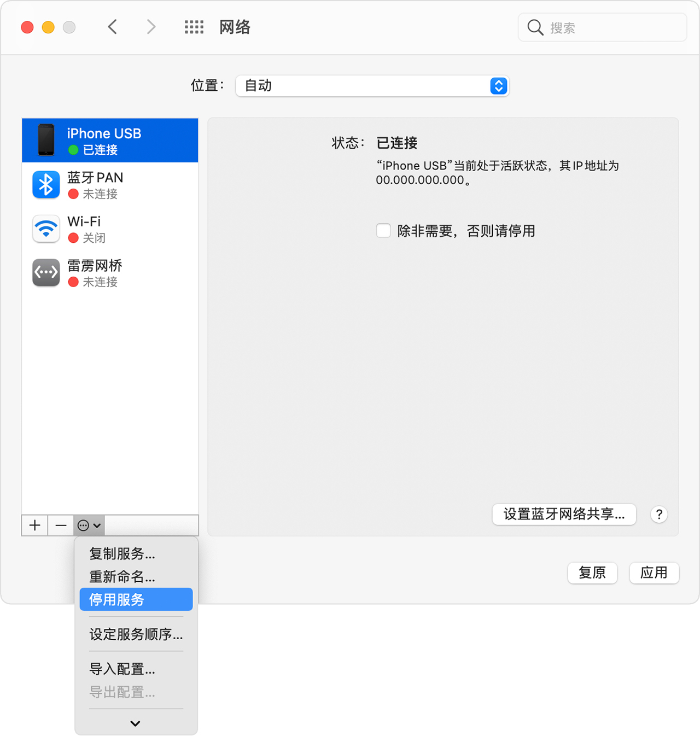The image size is (700, 736).
Task: Click the 搜索 search field
Action: pyautogui.click(x=602, y=27)
